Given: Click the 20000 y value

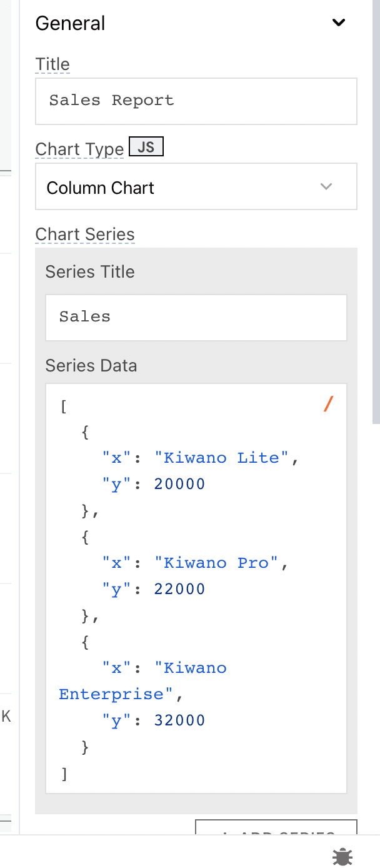Looking at the screenshot, I should [179, 484].
